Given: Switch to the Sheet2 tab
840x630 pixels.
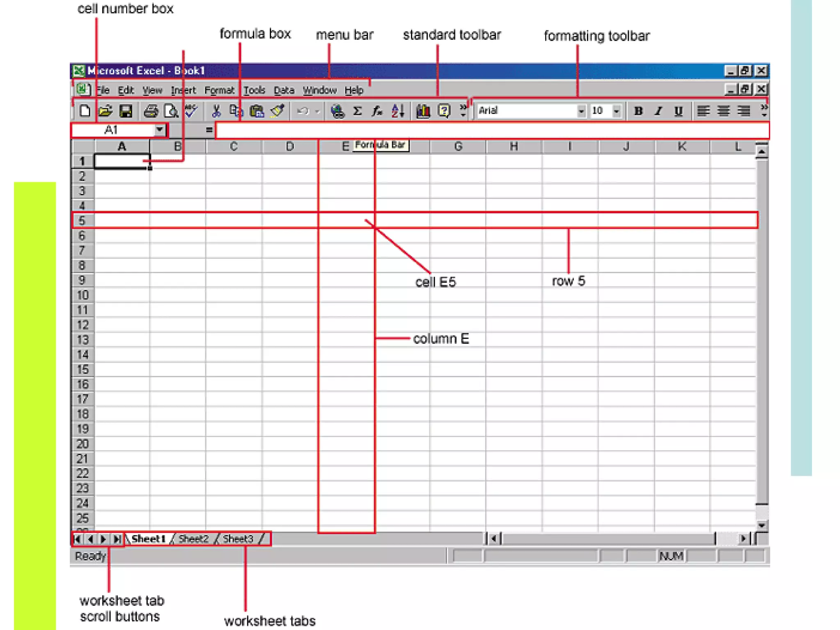Looking at the screenshot, I should point(193,539).
